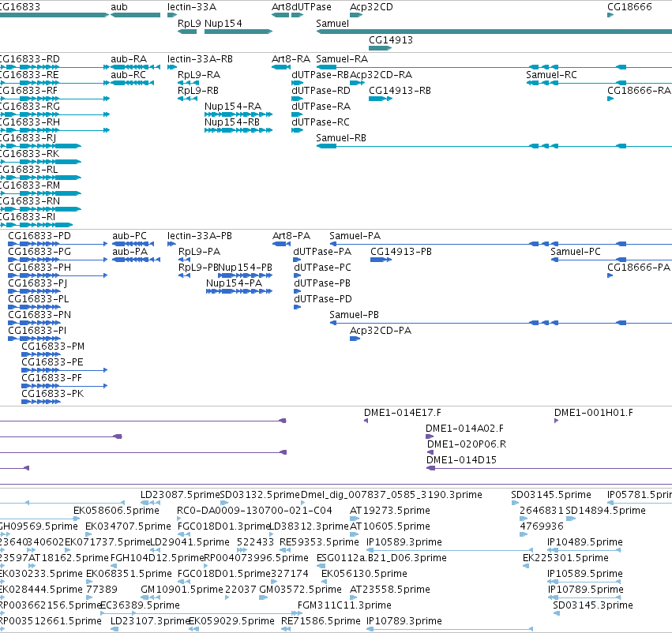This screenshot has height=633, width=672.
Task: Click the CG18666-RA transcript label
Action: (x=639, y=91)
